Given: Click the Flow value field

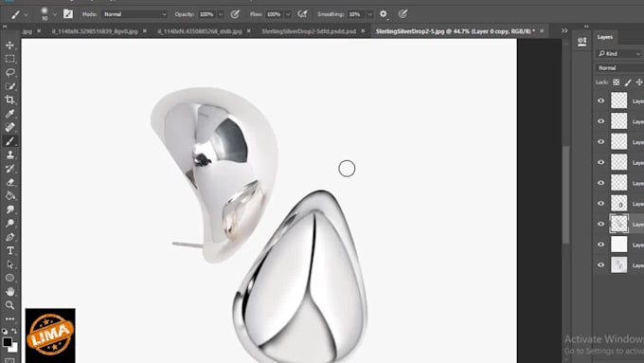Looking at the screenshot, I should (274, 14).
